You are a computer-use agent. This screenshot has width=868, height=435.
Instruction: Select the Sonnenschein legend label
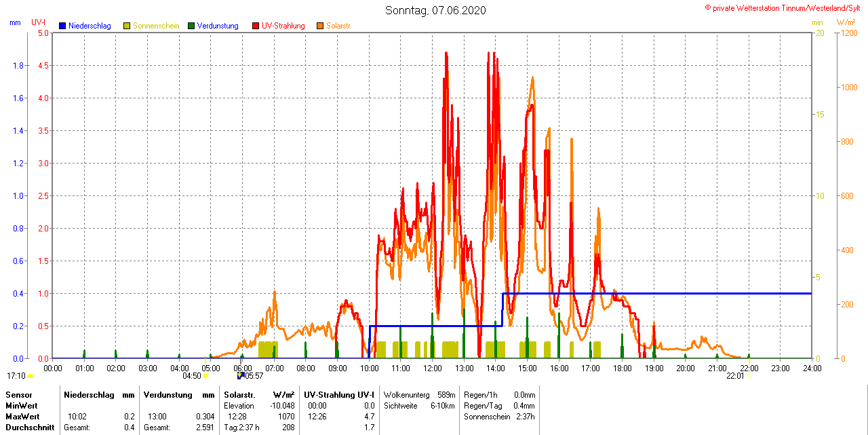156,26
